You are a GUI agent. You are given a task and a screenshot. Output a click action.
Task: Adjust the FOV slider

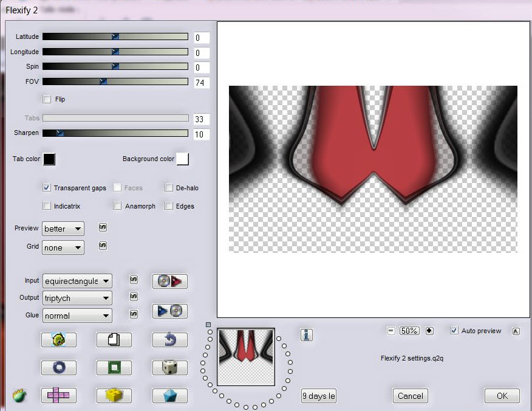115,81
